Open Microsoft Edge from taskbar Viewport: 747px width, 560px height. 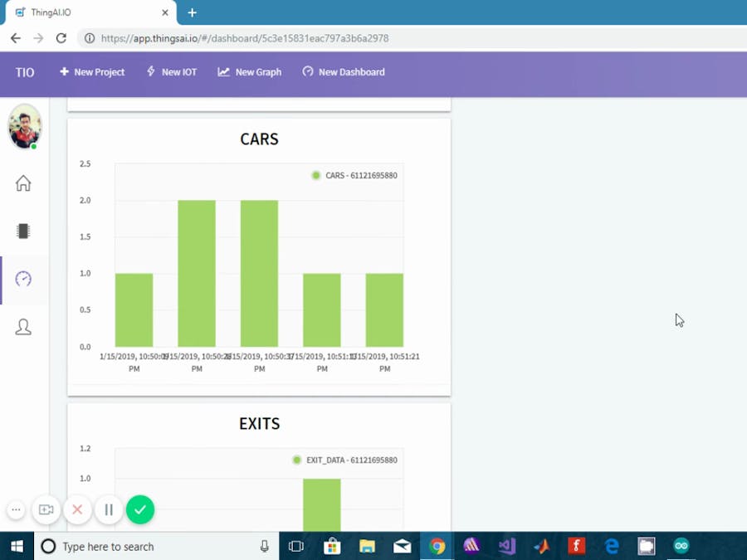click(x=612, y=546)
